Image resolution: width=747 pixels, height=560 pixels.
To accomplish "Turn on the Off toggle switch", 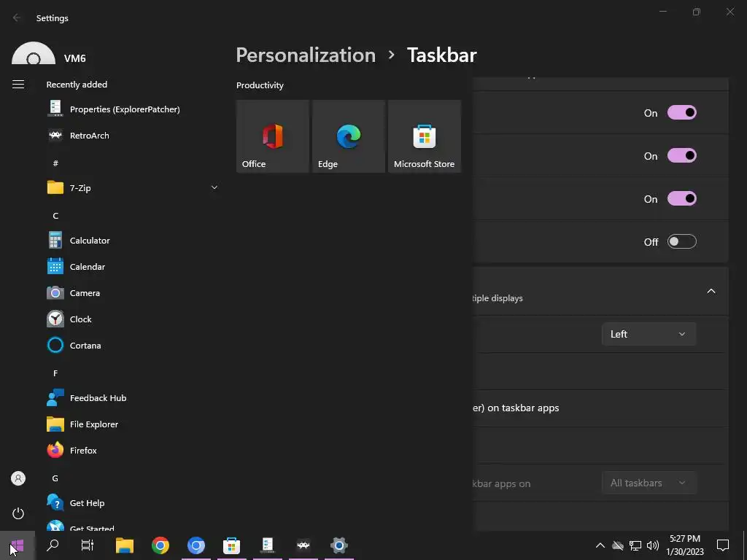I will tap(682, 241).
